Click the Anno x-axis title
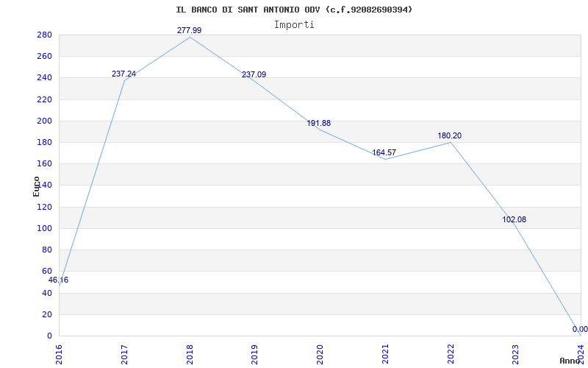Viewport: 588px width, 368px height. [569, 361]
